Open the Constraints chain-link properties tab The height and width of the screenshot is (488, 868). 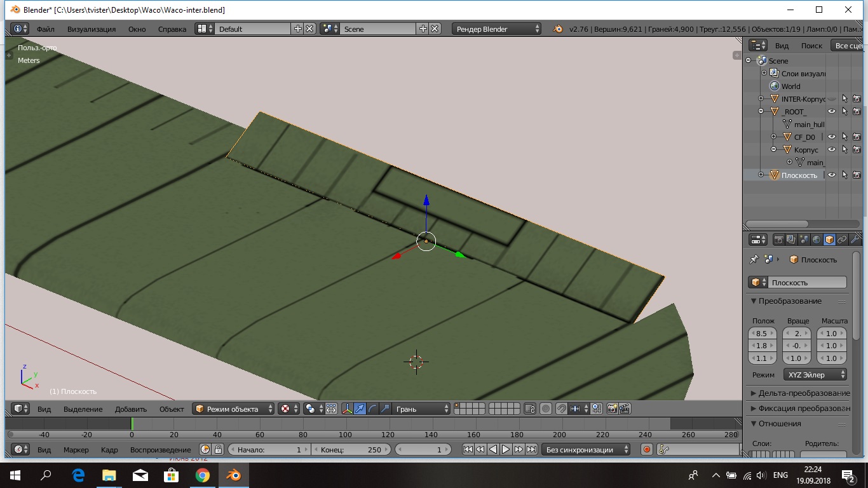842,240
